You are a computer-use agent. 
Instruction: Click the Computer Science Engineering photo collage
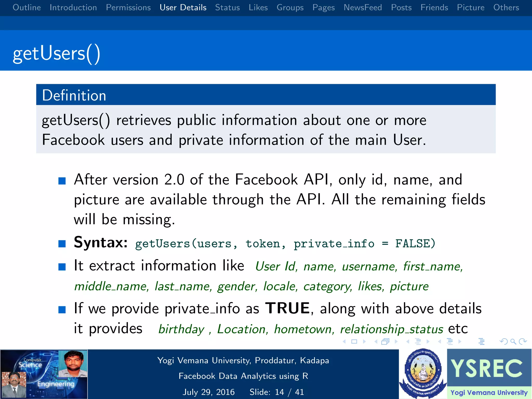[x=44, y=374]
